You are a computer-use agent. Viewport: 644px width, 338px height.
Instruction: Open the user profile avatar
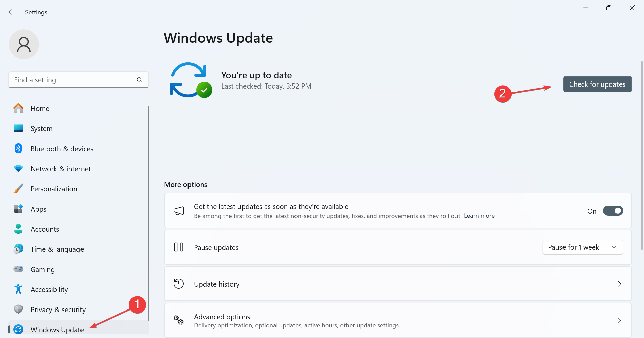coord(24,44)
